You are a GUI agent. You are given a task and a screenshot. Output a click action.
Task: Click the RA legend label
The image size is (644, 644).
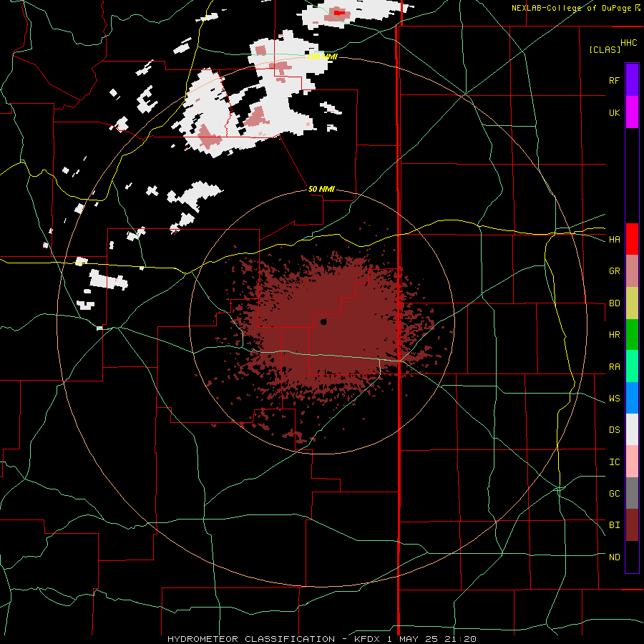coord(614,367)
